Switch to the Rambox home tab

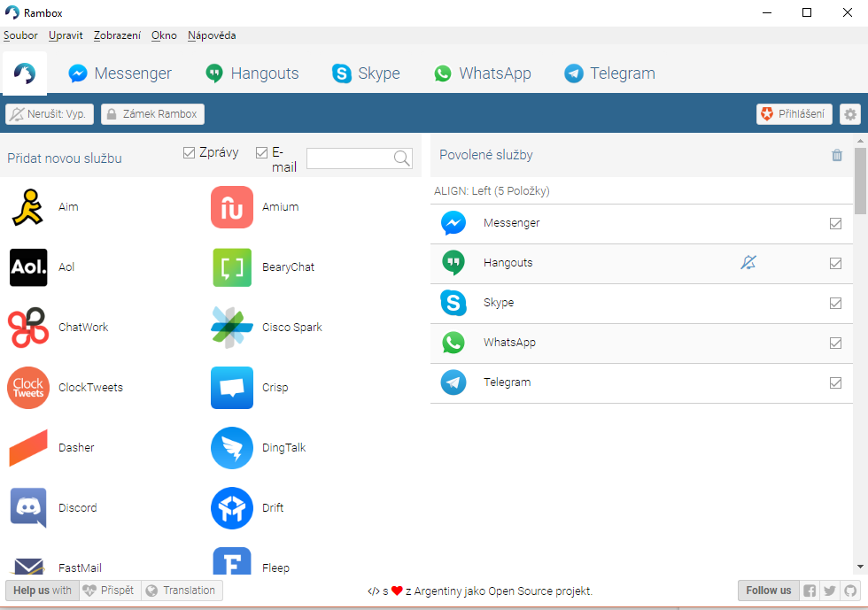tap(25, 73)
